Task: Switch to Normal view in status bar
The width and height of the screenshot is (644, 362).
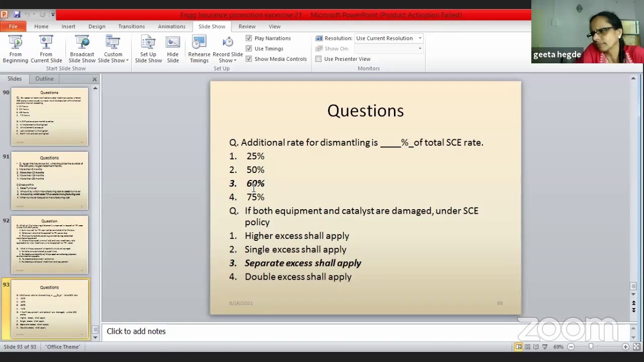Action: click(518, 346)
